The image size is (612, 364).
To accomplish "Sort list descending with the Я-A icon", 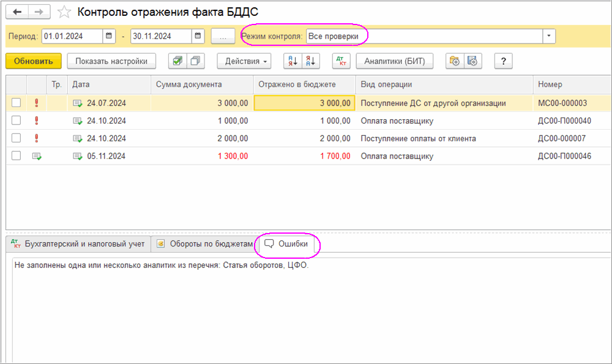I will [x=311, y=61].
